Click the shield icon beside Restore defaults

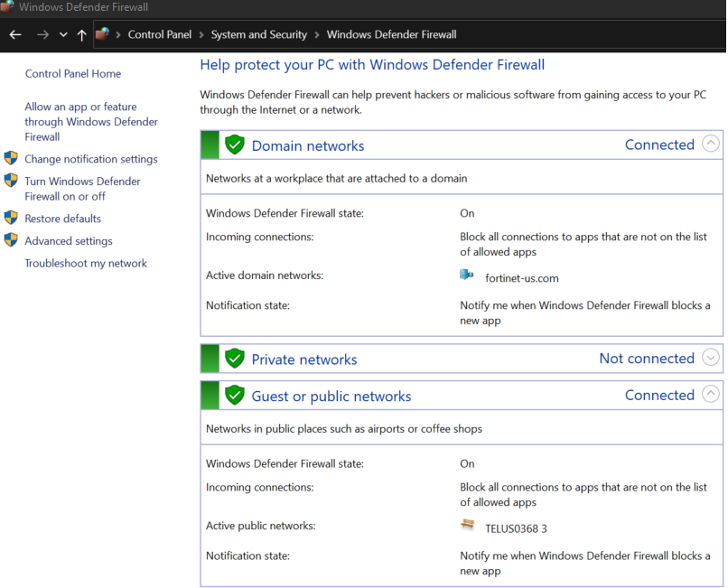(x=13, y=218)
